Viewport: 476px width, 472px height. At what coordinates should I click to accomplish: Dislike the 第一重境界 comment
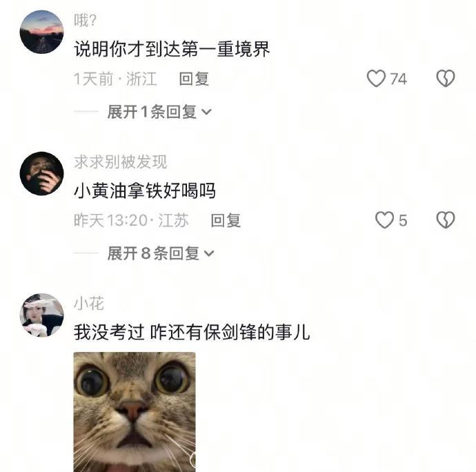(x=446, y=79)
